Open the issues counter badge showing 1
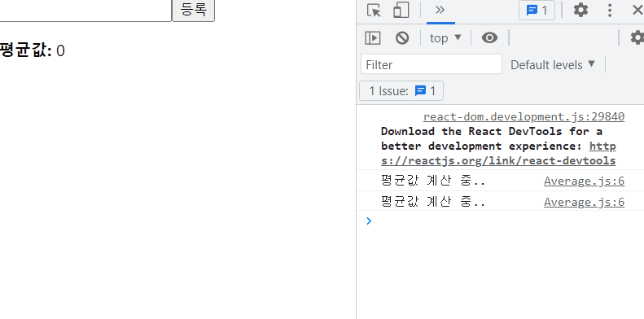 [537, 11]
